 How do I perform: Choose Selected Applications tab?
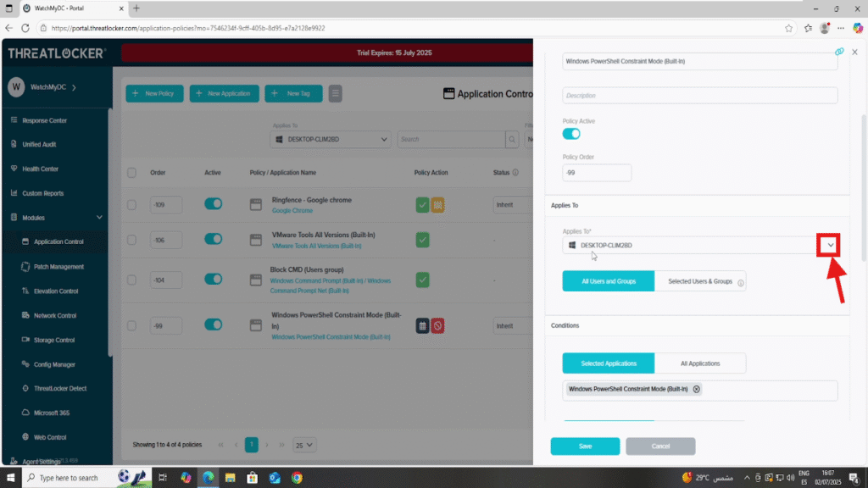tap(609, 363)
